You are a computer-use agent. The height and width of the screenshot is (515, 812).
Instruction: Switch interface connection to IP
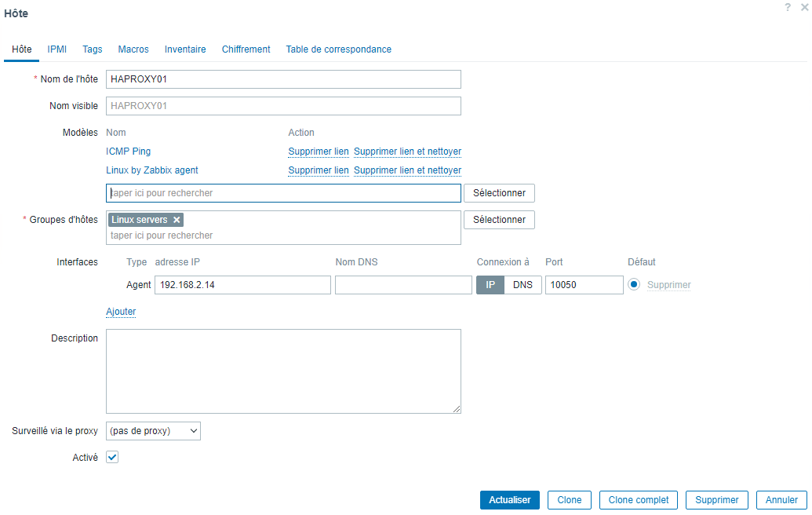pyautogui.click(x=490, y=284)
